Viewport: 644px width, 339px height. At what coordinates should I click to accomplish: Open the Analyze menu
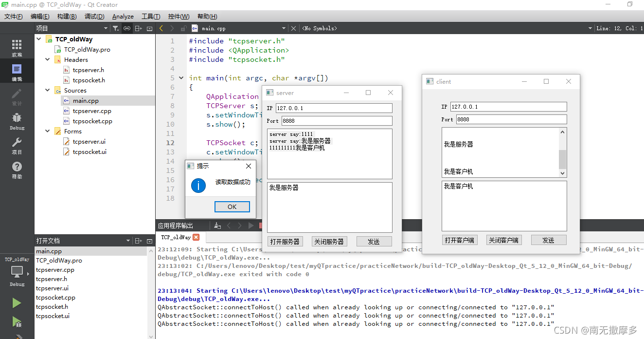pos(123,17)
